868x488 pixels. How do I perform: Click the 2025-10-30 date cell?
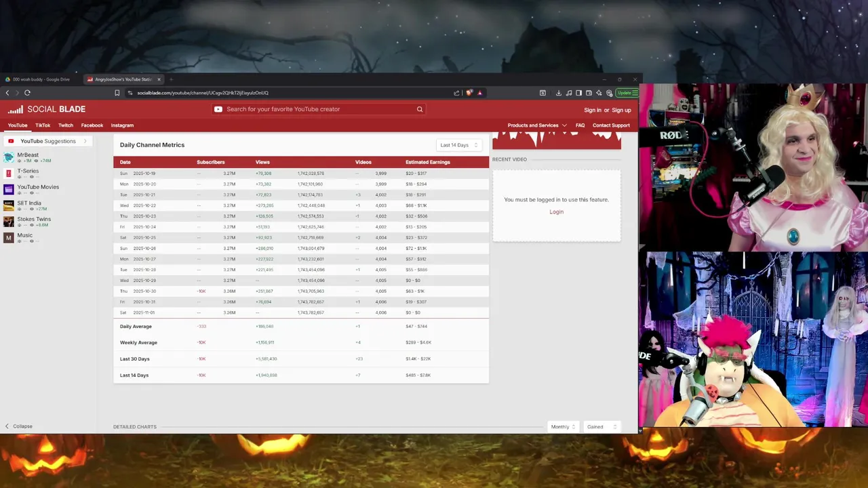144,291
